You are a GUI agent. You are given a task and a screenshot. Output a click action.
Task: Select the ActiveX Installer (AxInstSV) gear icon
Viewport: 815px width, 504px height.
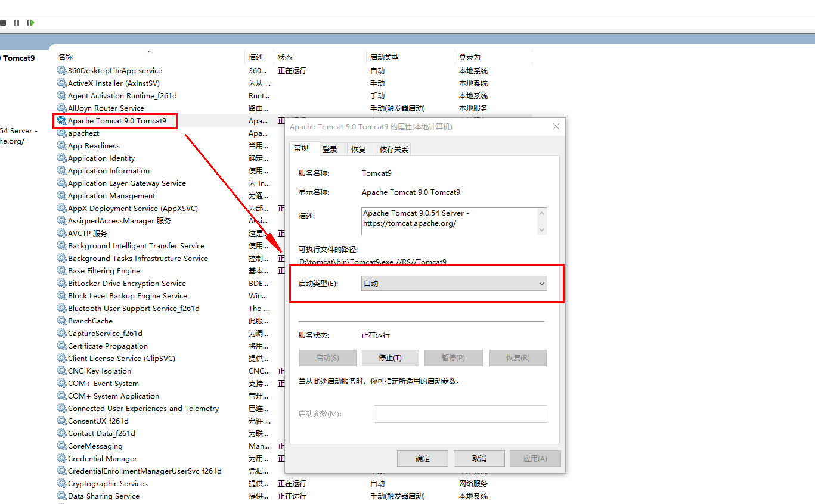click(62, 83)
